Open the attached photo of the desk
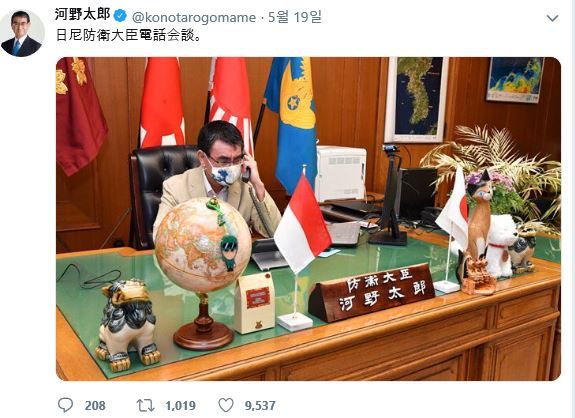This screenshot has height=418, width=575. (308, 219)
